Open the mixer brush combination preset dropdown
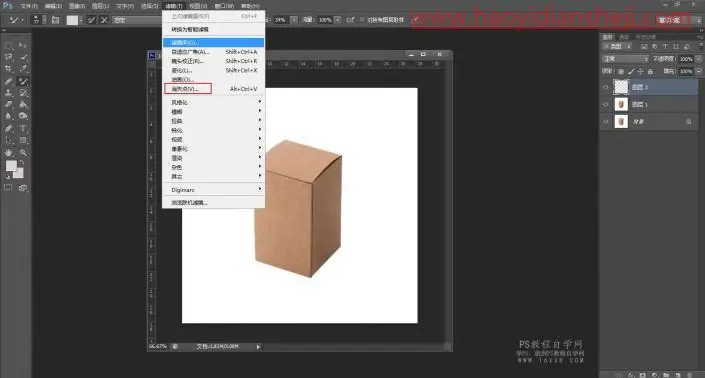This screenshot has width=705, height=378. pos(137,20)
